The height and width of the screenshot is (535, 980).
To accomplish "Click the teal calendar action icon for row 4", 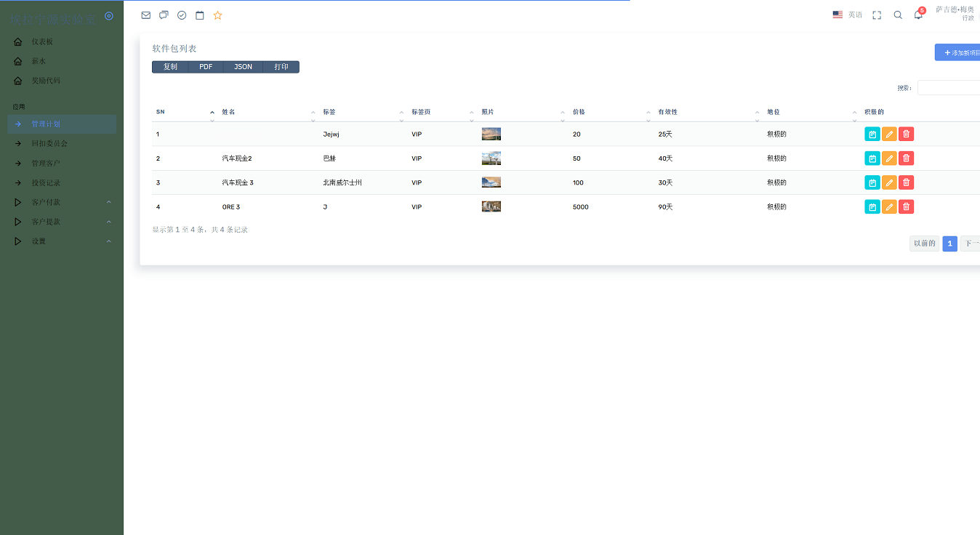I will click(872, 207).
